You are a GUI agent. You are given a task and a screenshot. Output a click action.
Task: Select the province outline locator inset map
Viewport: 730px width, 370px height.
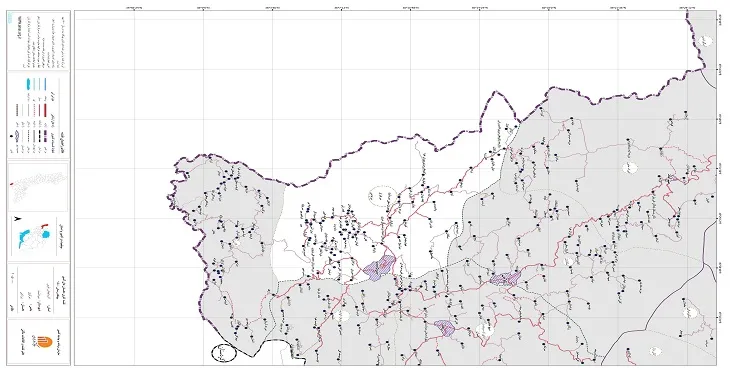(x=38, y=187)
